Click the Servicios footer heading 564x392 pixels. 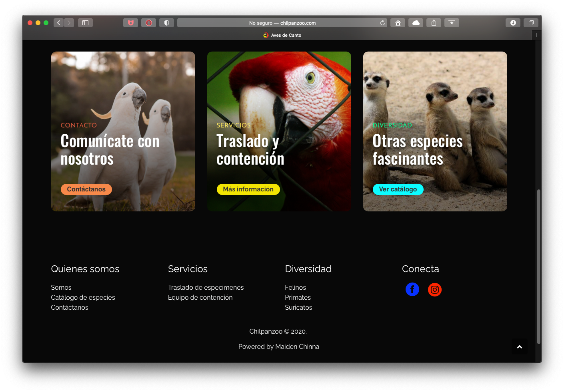tap(188, 269)
